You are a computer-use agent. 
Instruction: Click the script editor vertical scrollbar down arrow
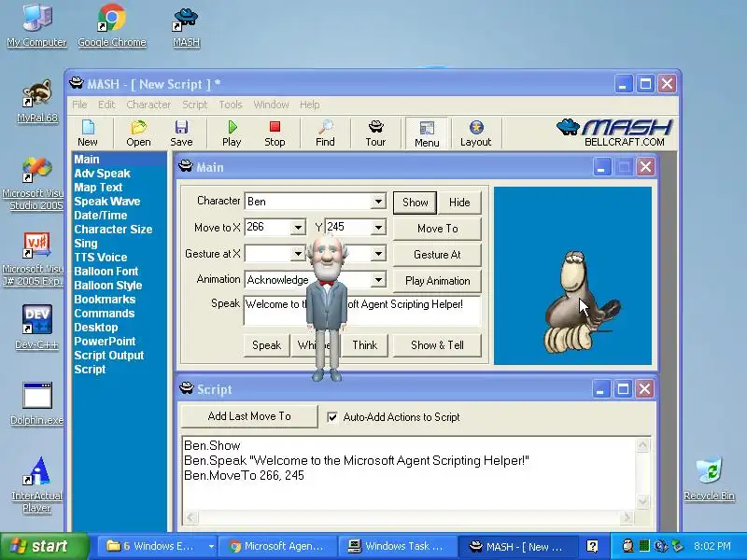[x=642, y=501]
